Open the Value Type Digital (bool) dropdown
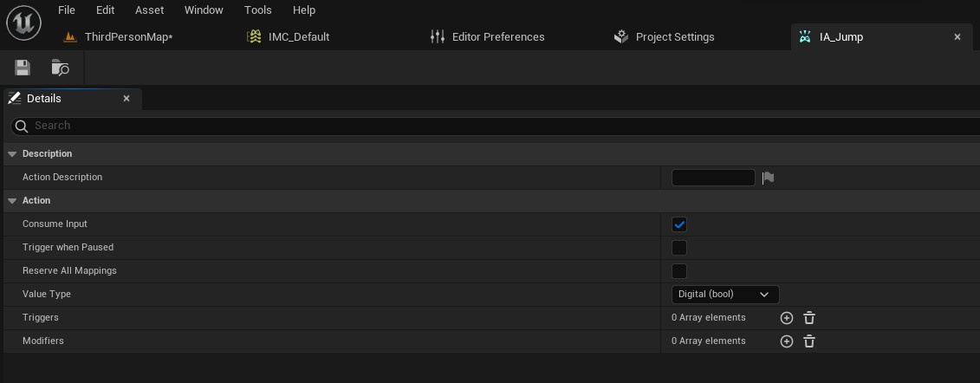The image size is (980, 383). (x=724, y=295)
